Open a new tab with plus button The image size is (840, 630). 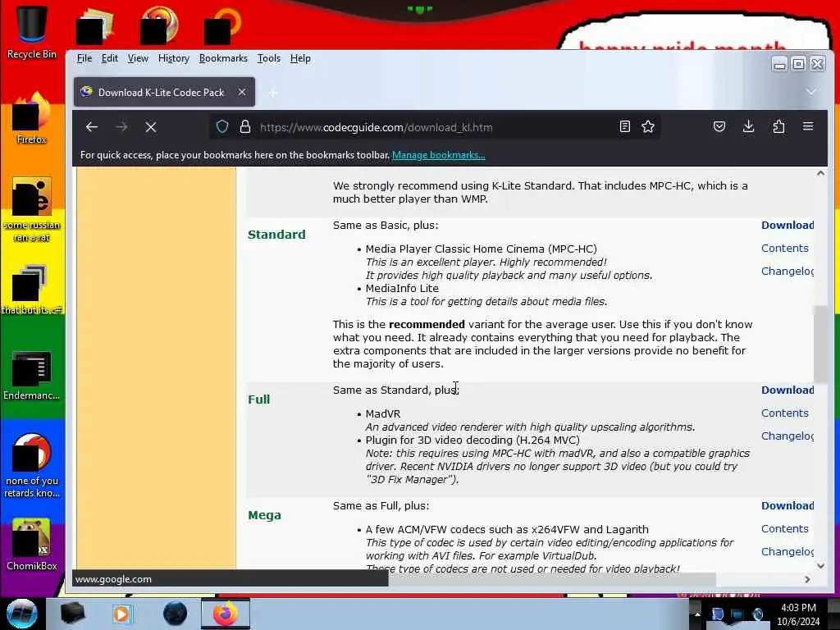coord(273,93)
